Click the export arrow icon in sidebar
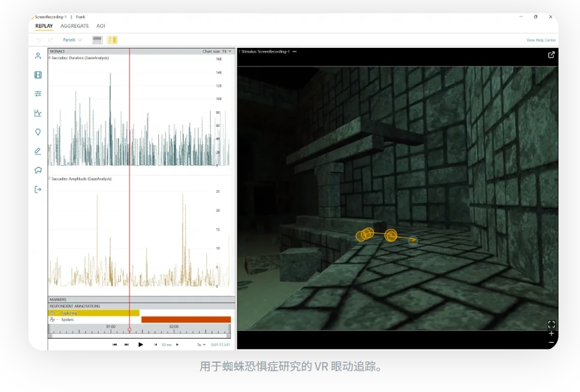Viewport: 580px width, 392px height. [x=38, y=189]
